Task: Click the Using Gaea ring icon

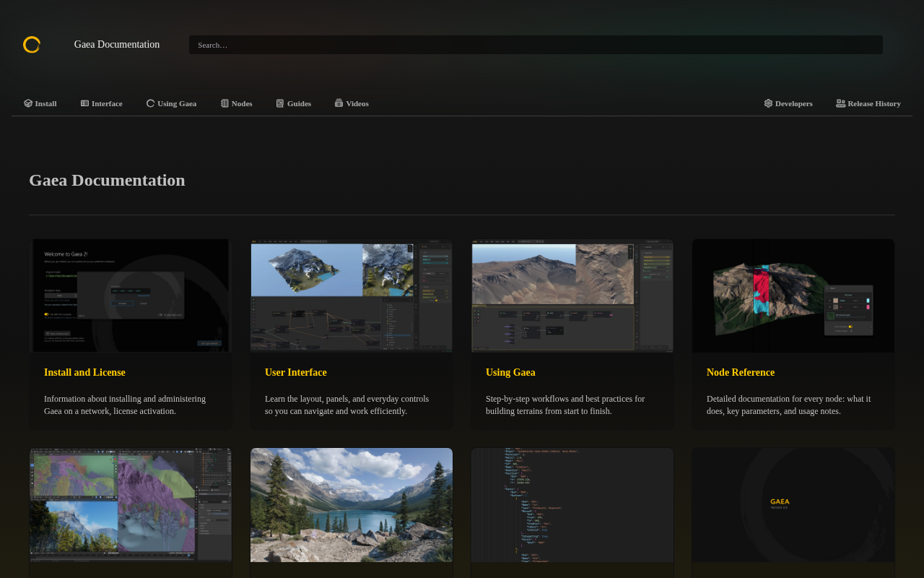Action: 150,103
